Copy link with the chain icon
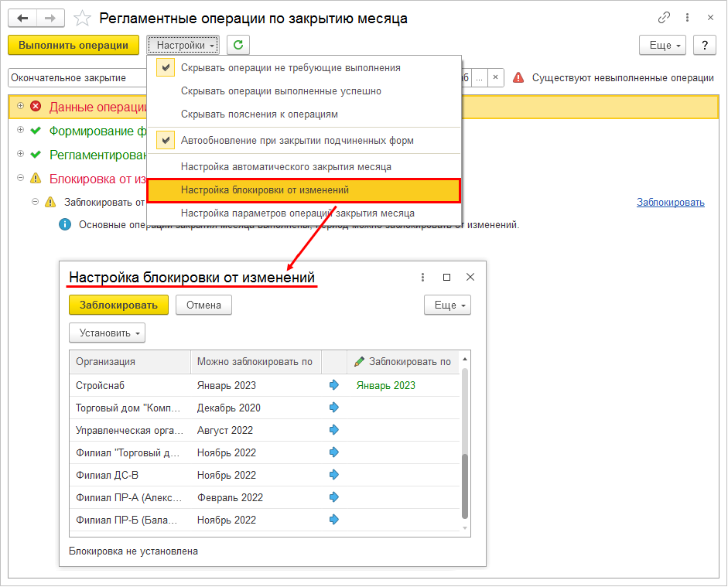Screen dimensions: 728x587 pyautogui.click(x=664, y=18)
